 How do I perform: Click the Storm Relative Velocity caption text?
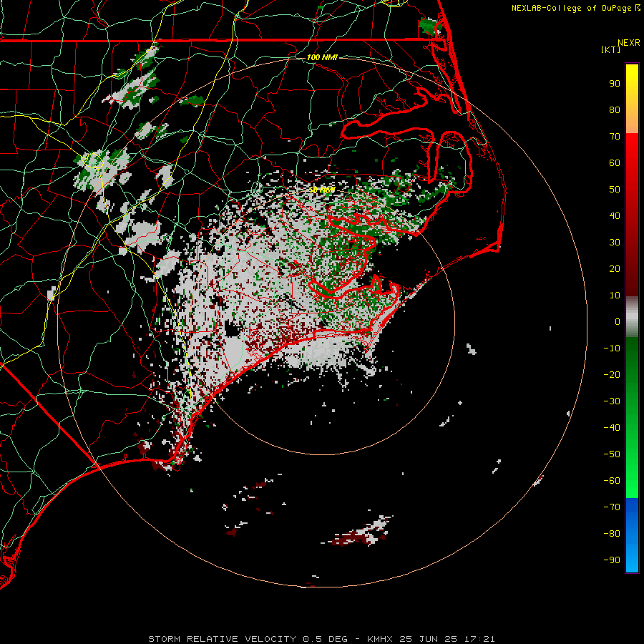pos(321,639)
